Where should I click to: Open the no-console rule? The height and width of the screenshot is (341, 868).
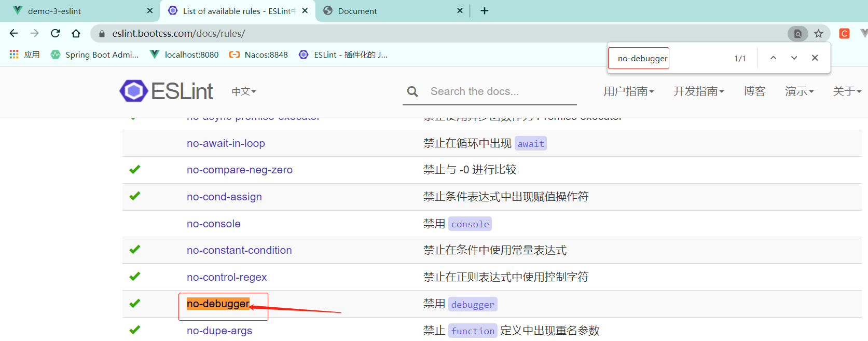(x=214, y=224)
